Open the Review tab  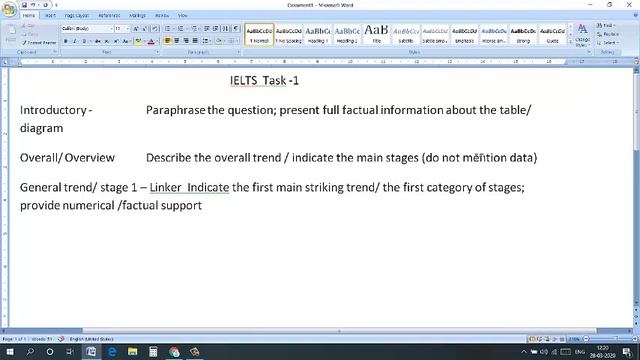pos(162,16)
